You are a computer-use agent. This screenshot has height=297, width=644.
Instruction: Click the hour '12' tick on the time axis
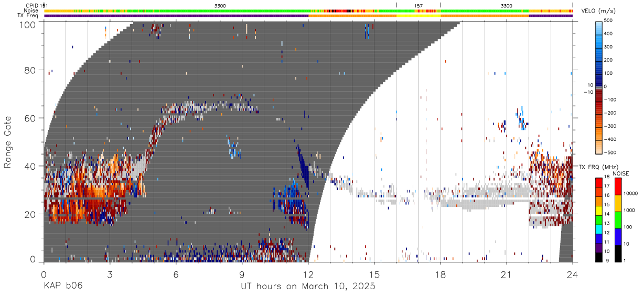click(308, 274)
